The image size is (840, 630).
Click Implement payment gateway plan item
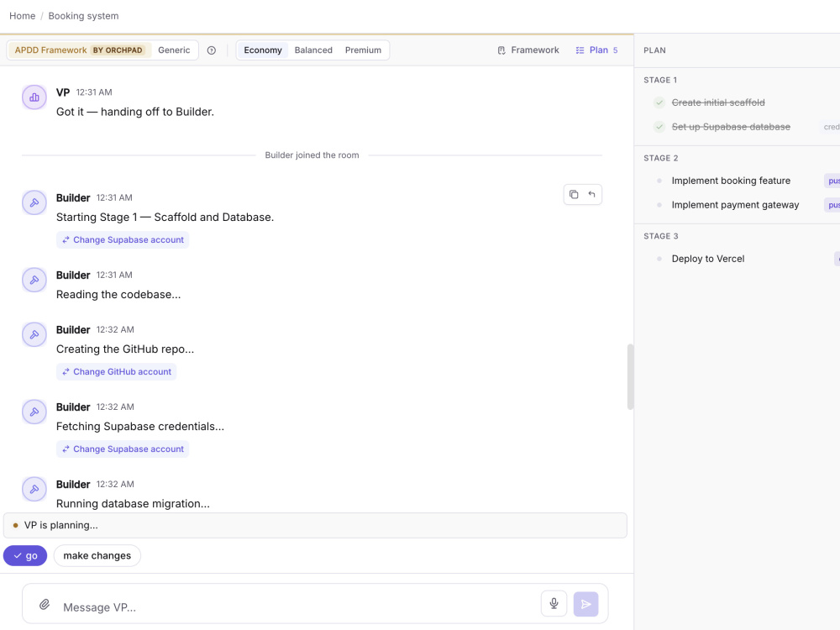click(x=735, y=205)
